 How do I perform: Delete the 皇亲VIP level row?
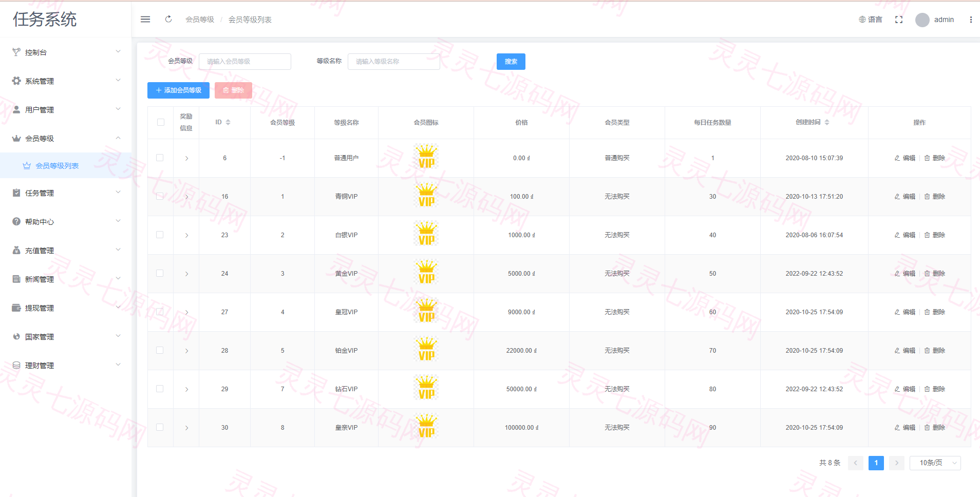pos(935,428)
